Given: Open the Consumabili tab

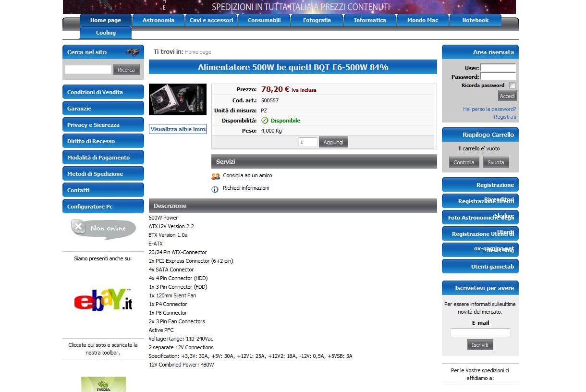Looking at the screenshot, I should (x=264, y=20).
